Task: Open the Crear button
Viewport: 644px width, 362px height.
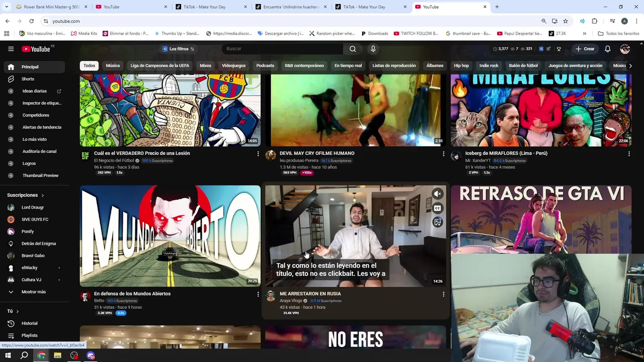Action: click(x=585, y=49)
